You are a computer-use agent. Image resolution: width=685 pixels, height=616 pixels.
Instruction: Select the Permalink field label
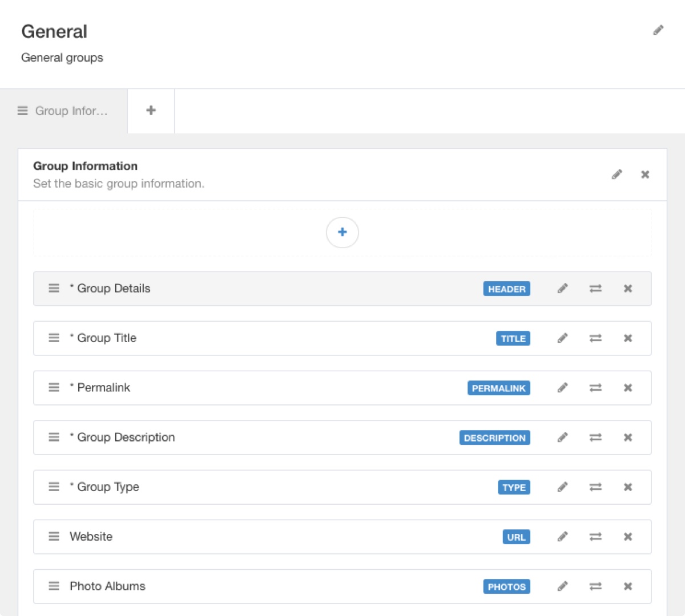(x=100, y=388)
